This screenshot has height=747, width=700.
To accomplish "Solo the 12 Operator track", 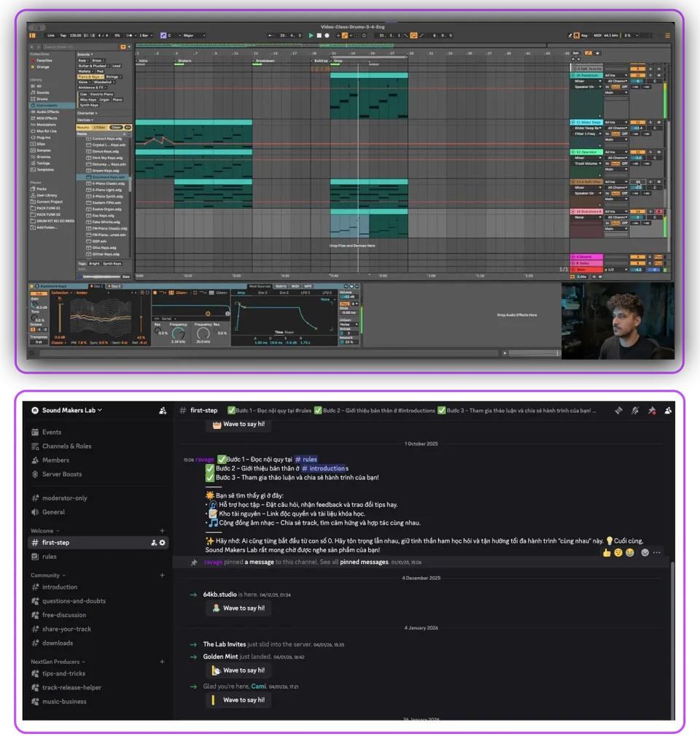I will pos(650,152).
